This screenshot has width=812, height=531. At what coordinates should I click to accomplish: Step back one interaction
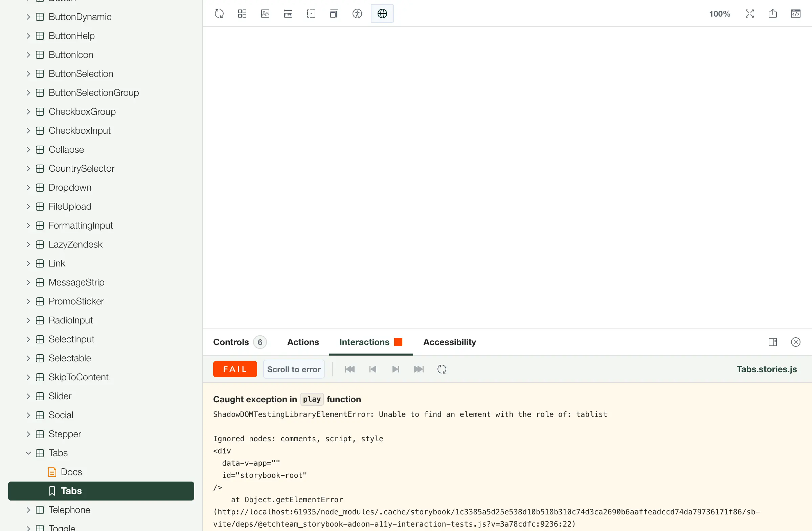pyautogui.click(x=373, y=369)
